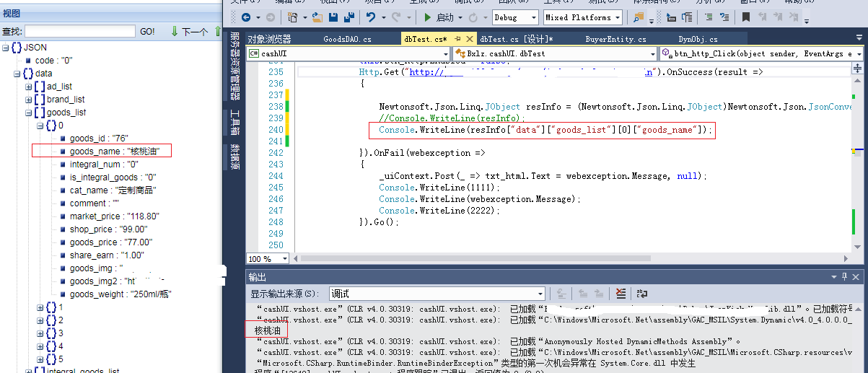Viewport: 868px width, 373px height.
Task: Collapse goods_list item 0
Action: coord(40,126)
